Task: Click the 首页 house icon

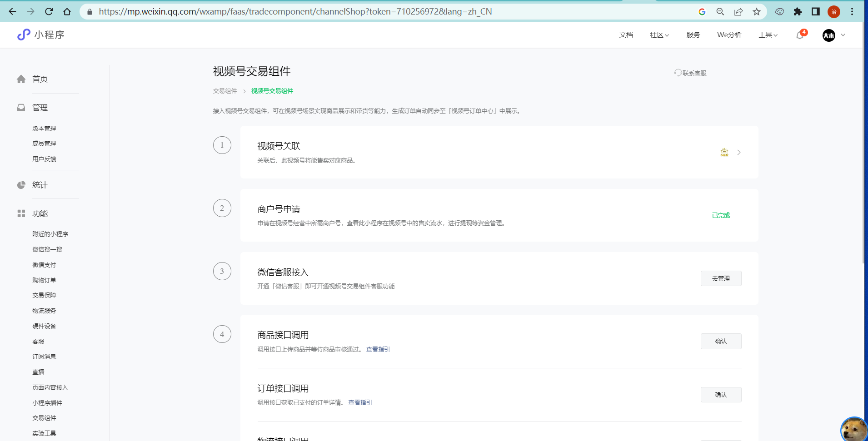Action: point(21,79)
